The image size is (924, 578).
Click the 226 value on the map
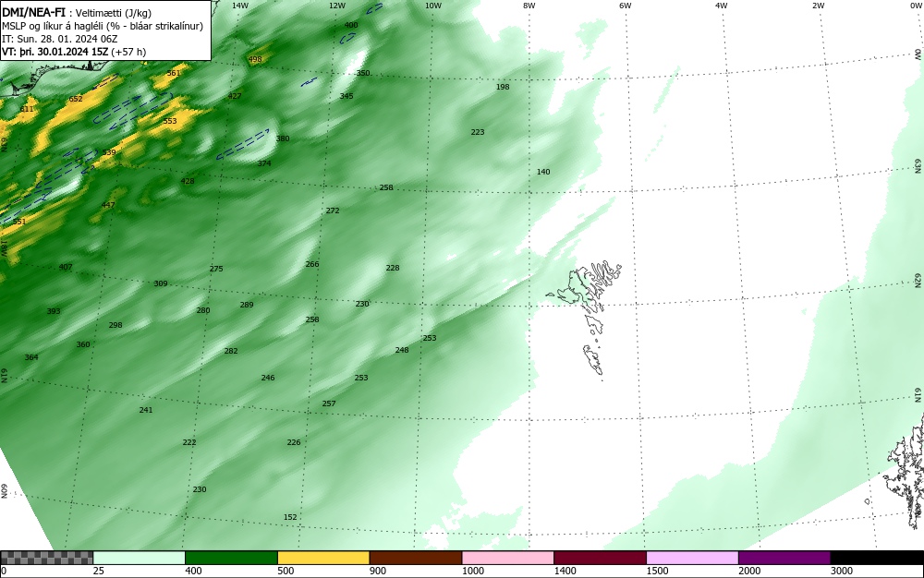point(294,442)
